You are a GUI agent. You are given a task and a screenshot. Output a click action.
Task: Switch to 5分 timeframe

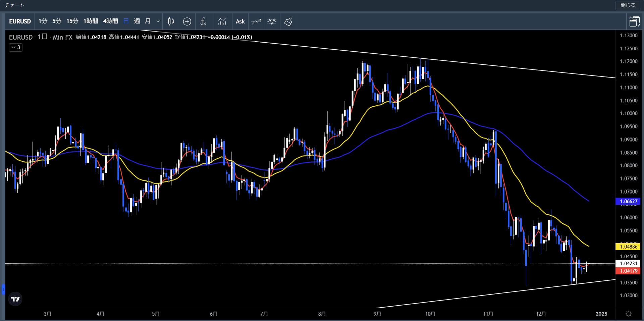point(57,21)
